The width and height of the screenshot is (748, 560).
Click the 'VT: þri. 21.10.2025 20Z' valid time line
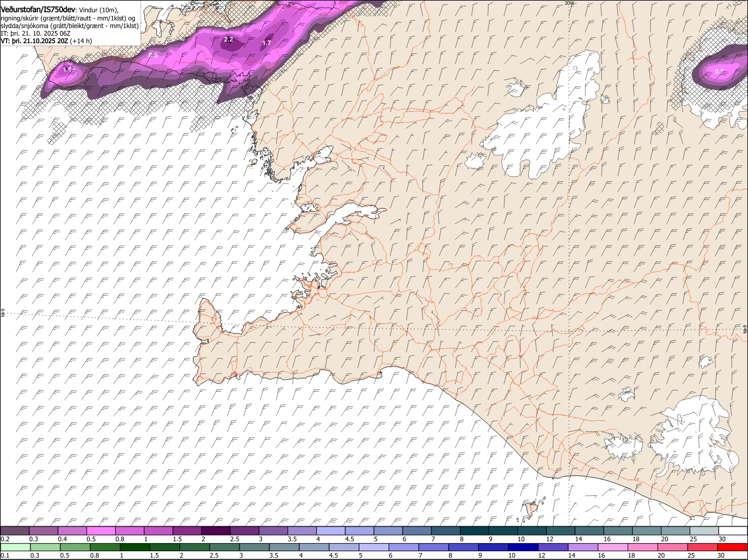point(35,41)
